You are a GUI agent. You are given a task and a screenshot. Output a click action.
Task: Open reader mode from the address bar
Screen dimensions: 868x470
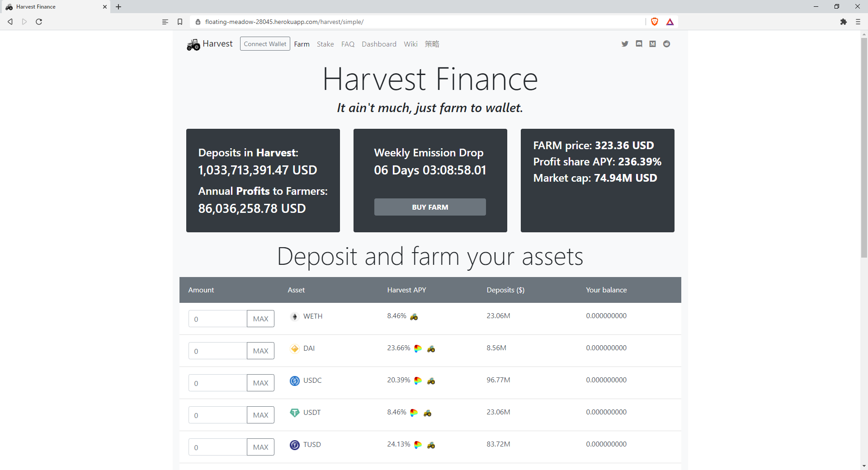click(x=165, y=22)
